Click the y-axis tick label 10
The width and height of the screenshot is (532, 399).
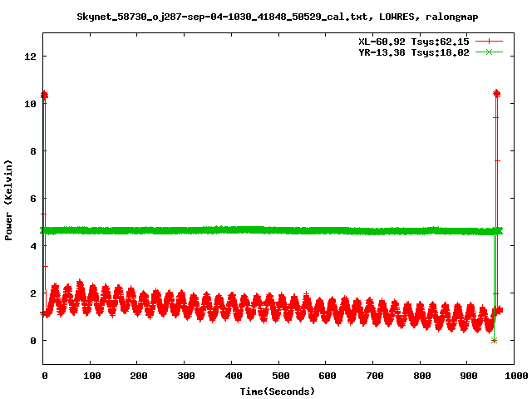tap(30, 104)
